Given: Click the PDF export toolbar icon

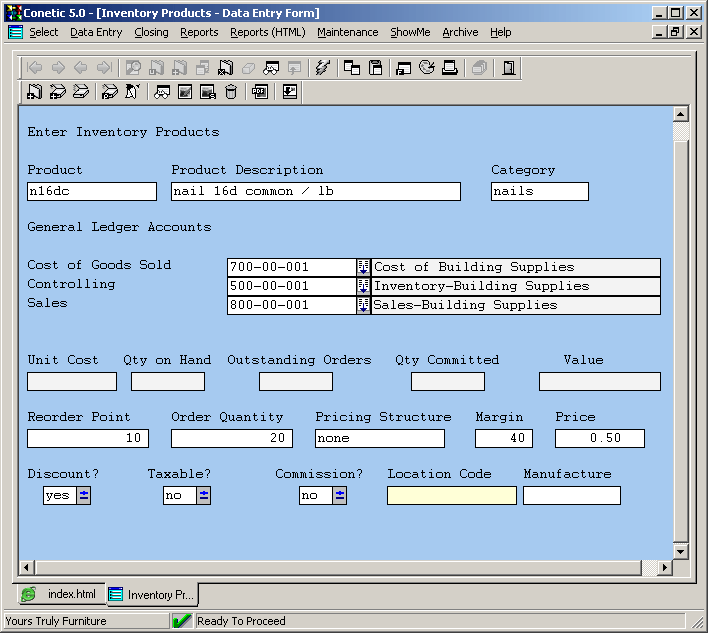Looking at the screenshot, I should coord(259,92).
